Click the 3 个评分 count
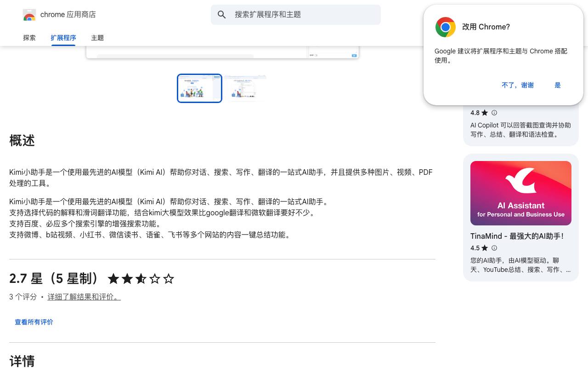Image resolution: width=588 pixels, height=368 pixels. (23, 297)
